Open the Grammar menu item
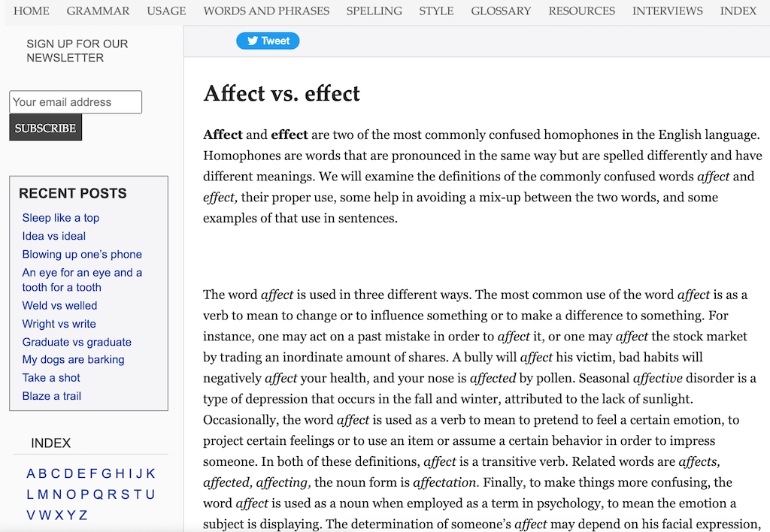Screen dimensions: 770x532 click(98, 11)
